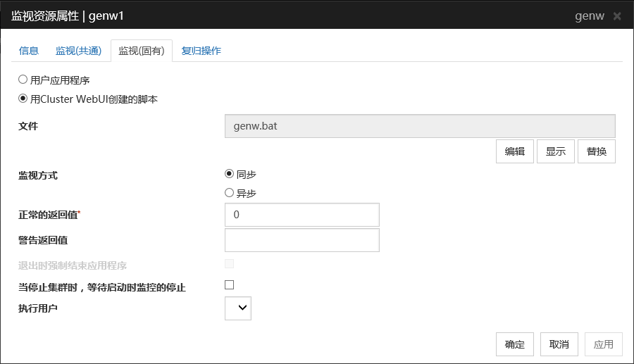Screen dimensions: 634x364
Task: Enable 当停止集群时，等待启动时监控的停止 checkbox
Action: click(229, 285)
